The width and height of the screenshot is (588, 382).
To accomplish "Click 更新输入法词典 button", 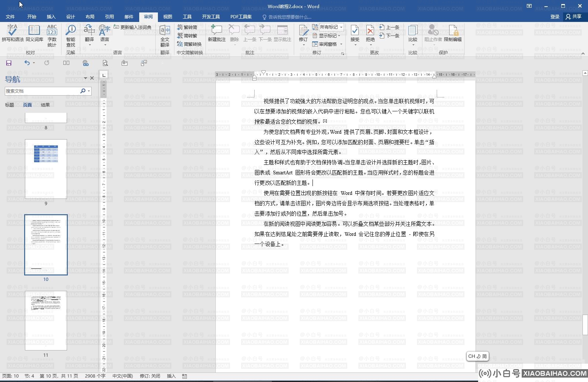I will 133,27.
